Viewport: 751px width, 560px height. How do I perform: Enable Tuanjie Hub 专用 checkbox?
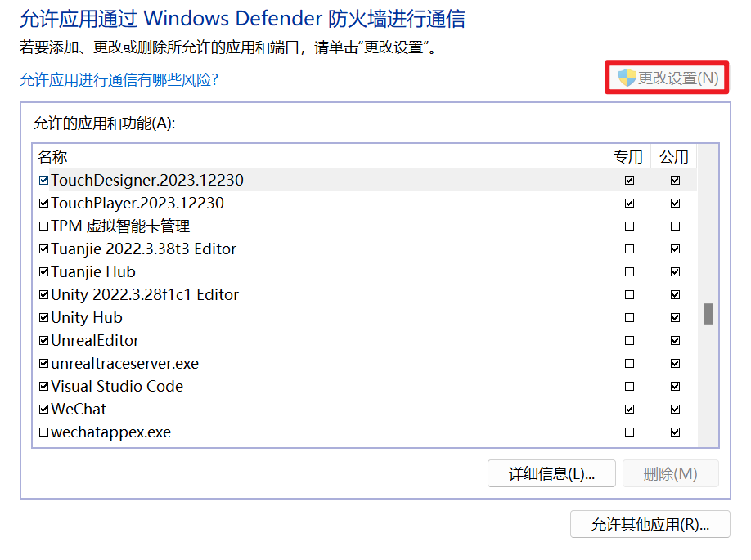[x=629, y=272]
